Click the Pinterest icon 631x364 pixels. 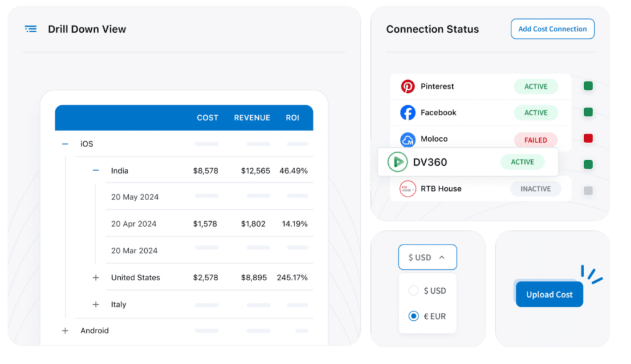pyautogui.click(x=407, y=86)
